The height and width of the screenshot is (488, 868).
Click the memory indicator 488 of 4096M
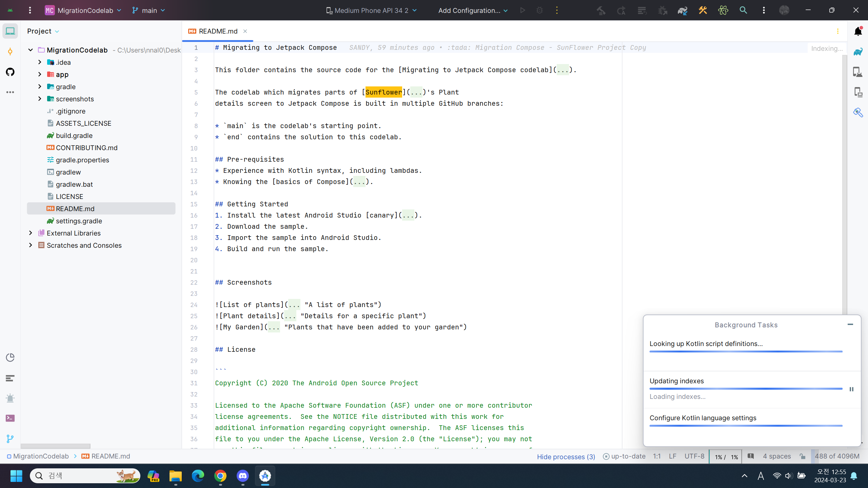click(x=837, y=456)
